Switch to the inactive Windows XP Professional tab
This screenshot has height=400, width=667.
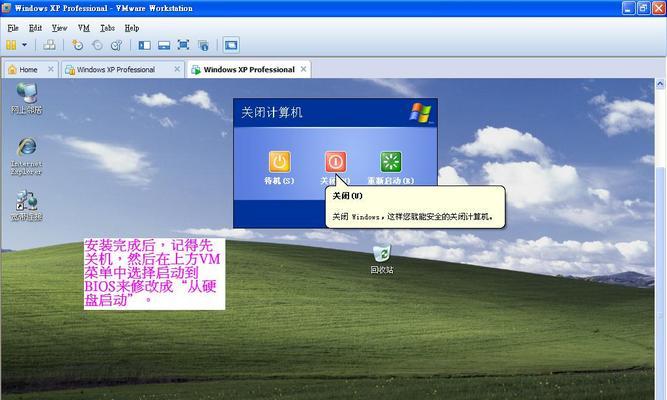tap(116, 69)
